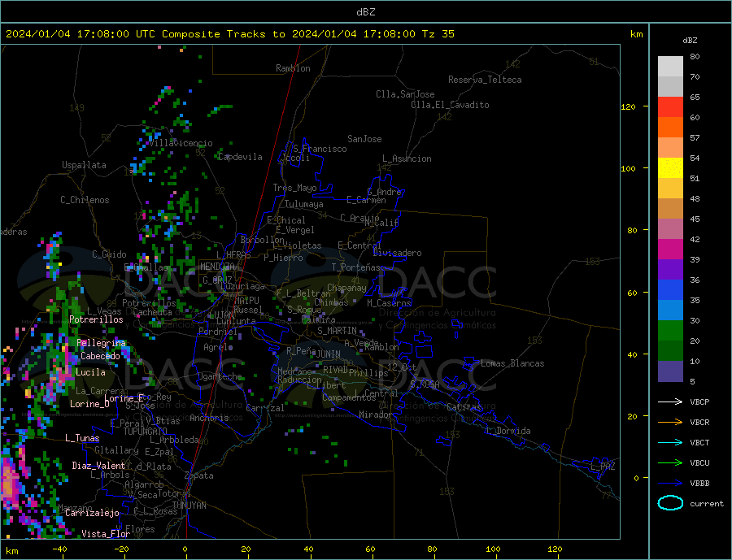The height and width of the screenshot is (560, 732).
Task: Click the 'dBZ' title in top bar
Action: [365, 12]
